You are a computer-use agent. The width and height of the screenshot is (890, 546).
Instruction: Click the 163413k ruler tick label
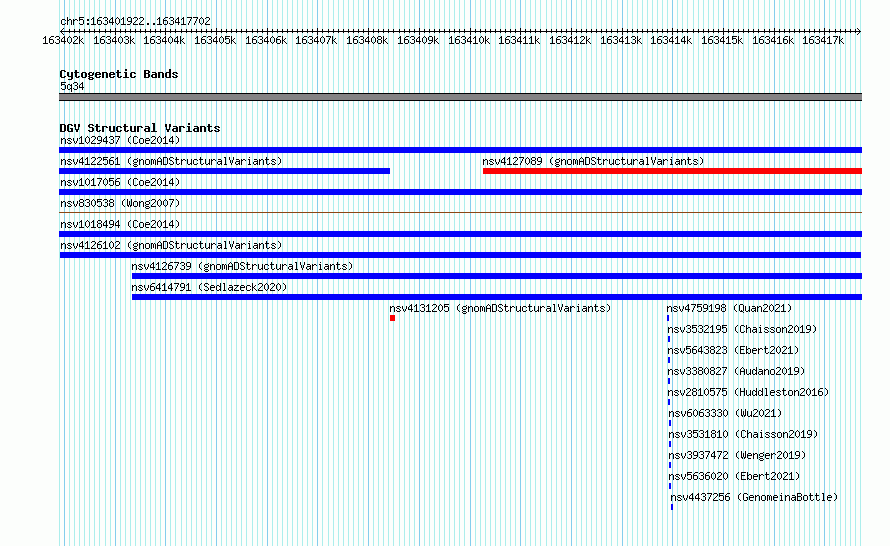coord(621,40)
